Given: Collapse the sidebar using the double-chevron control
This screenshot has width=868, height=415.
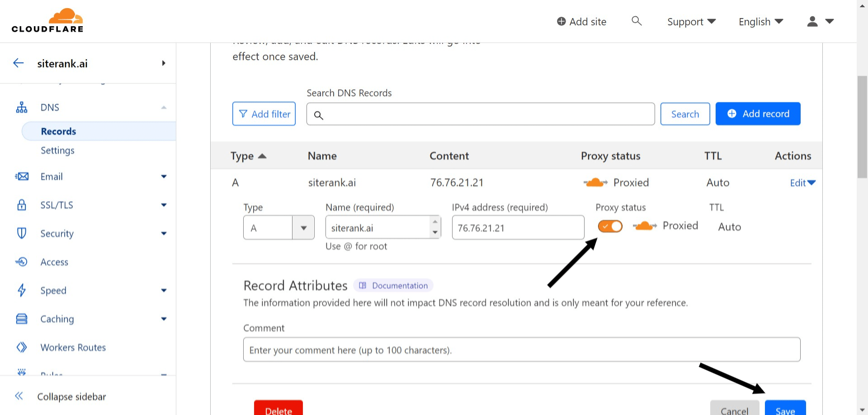Looking at the screenshot, I should [19, 396].
